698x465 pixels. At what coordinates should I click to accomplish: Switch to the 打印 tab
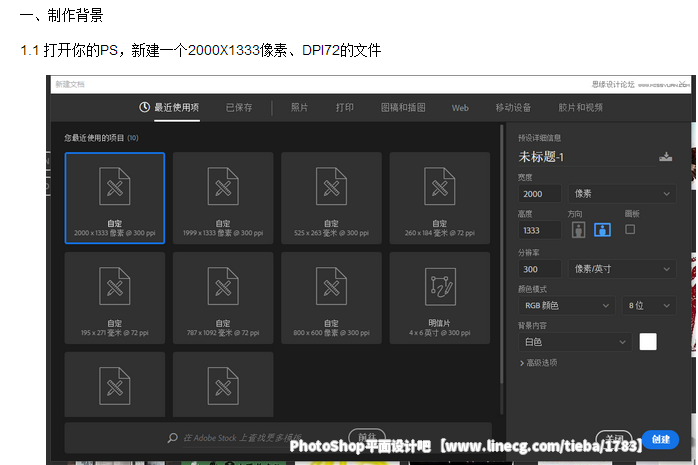[345, 108]
